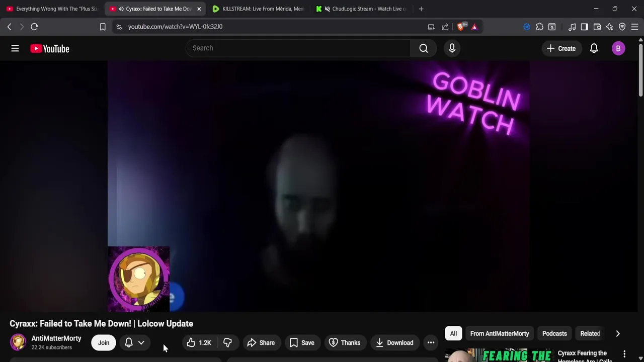Click the Share button under video
This screenshot has height=362, width=644.
pyautogui.click(x=261, y=343)
